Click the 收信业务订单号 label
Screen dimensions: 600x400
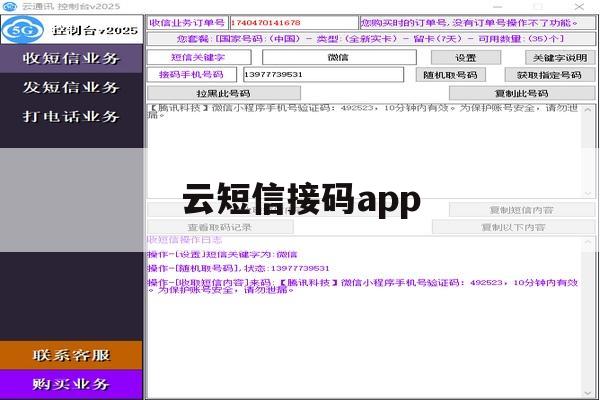click(187, 23)
